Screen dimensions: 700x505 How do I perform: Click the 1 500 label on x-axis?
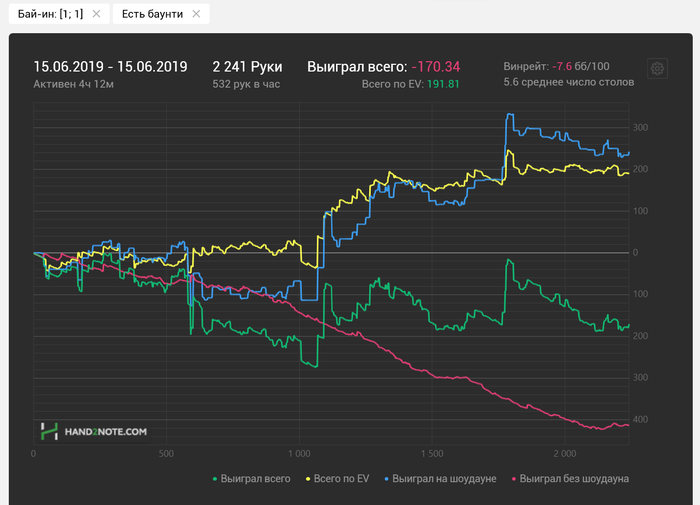tap(432, 454)
